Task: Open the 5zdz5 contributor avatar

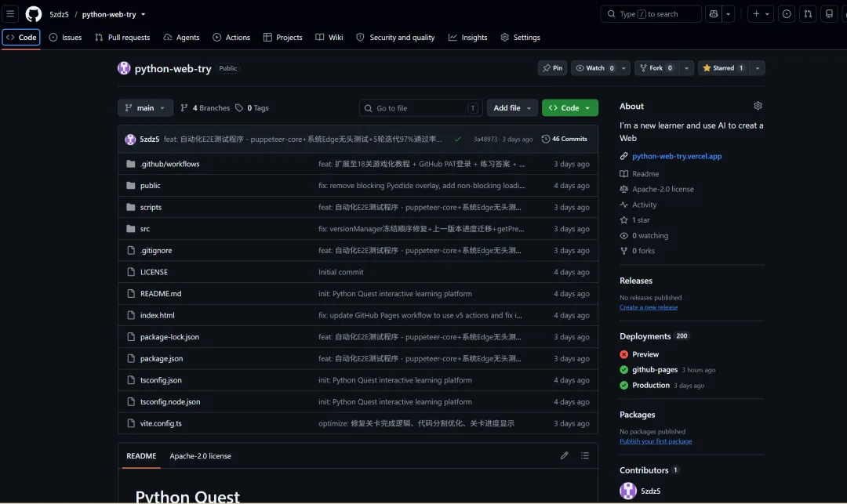Action: pos(627,491)
